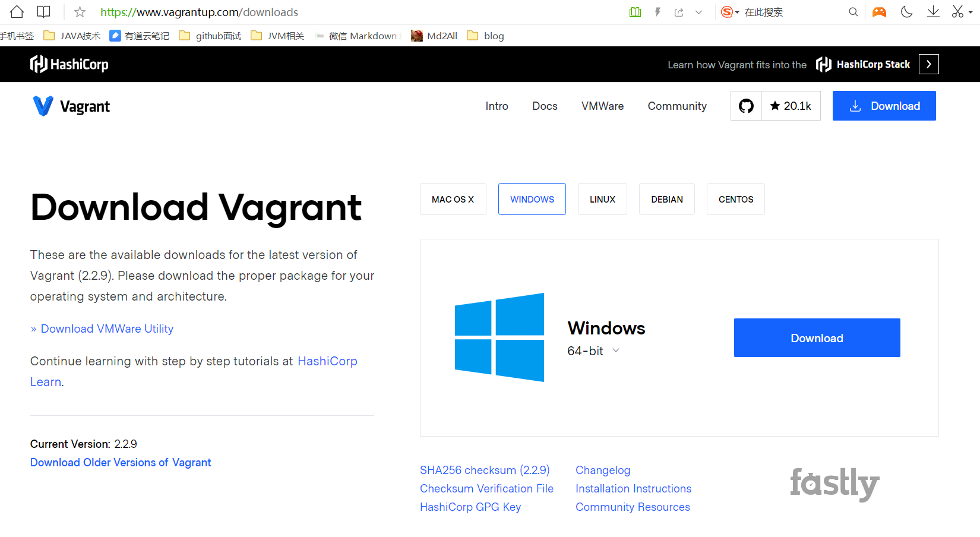This screenshot has width=980, height=537.
Task: Open the HashiCorp Stack arrow button
Action: pyautogui.click(x=928, y=64)
